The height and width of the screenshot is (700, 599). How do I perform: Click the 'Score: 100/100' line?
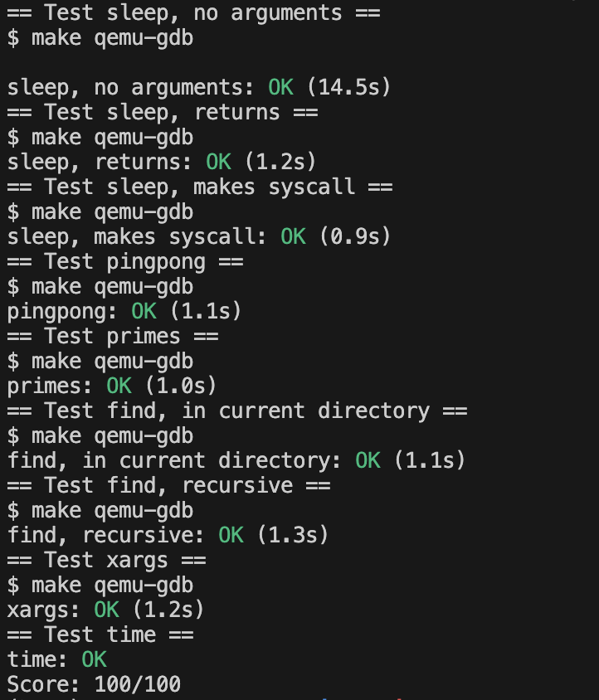94,684
